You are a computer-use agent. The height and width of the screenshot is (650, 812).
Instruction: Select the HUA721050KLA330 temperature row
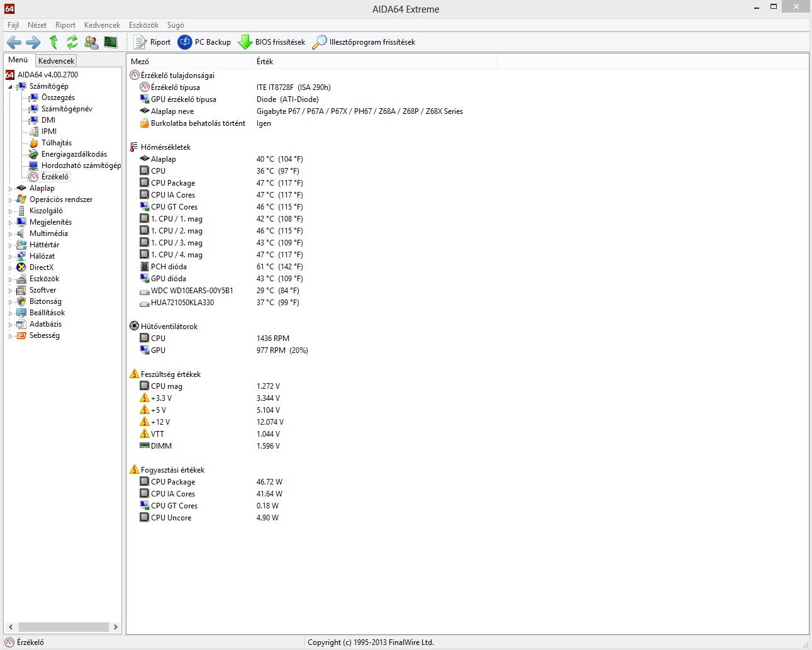coord(221,303)
